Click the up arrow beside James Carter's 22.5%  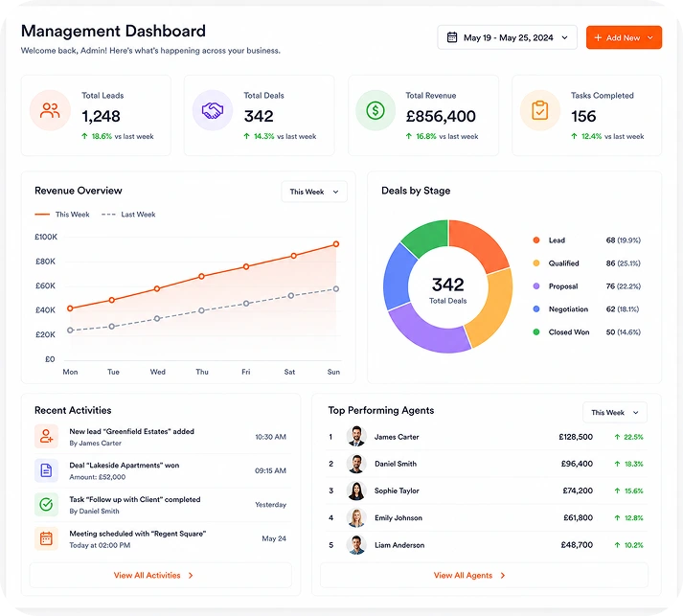617,437
